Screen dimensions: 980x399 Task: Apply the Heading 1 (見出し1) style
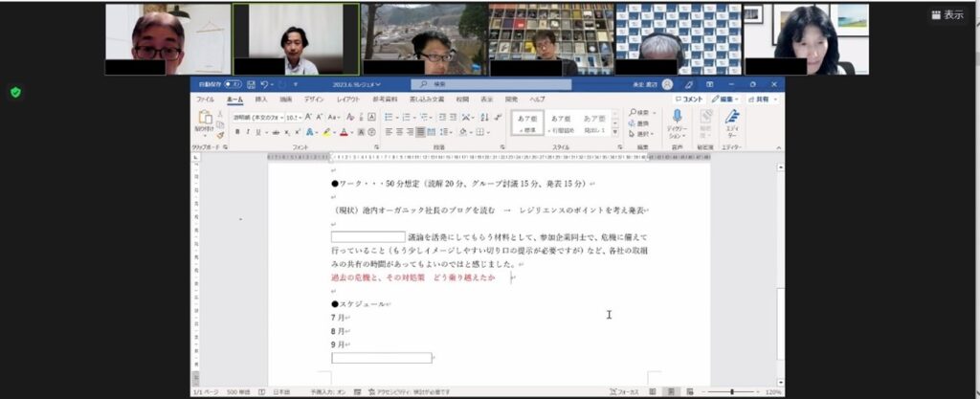[x=594, y=123]
